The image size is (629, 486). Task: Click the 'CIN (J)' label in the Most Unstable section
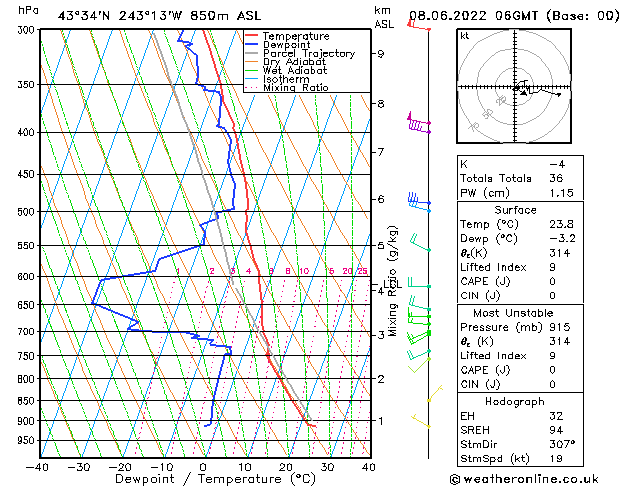coord(480,385)
